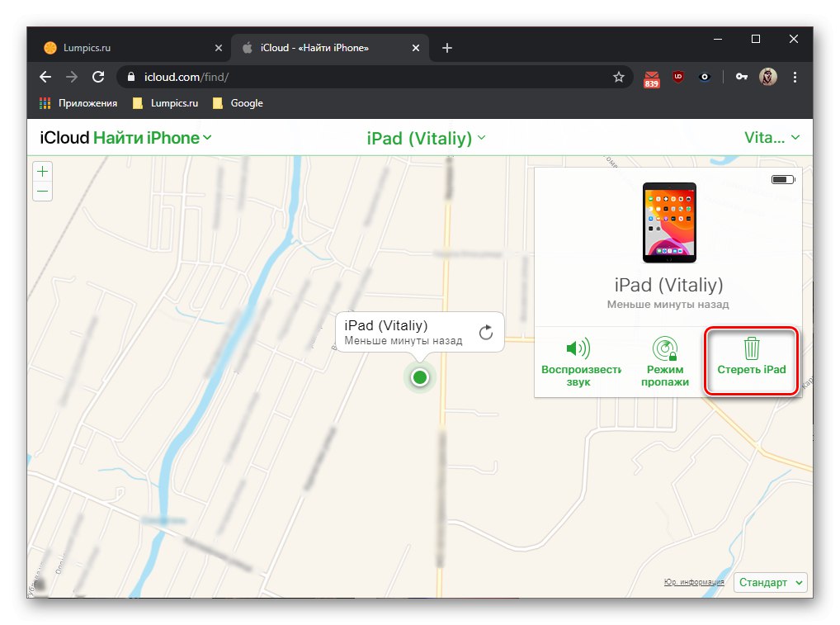Refresh iPad location in the map popup
Viewport: 840px width, 625px height.
click(486, 333)
